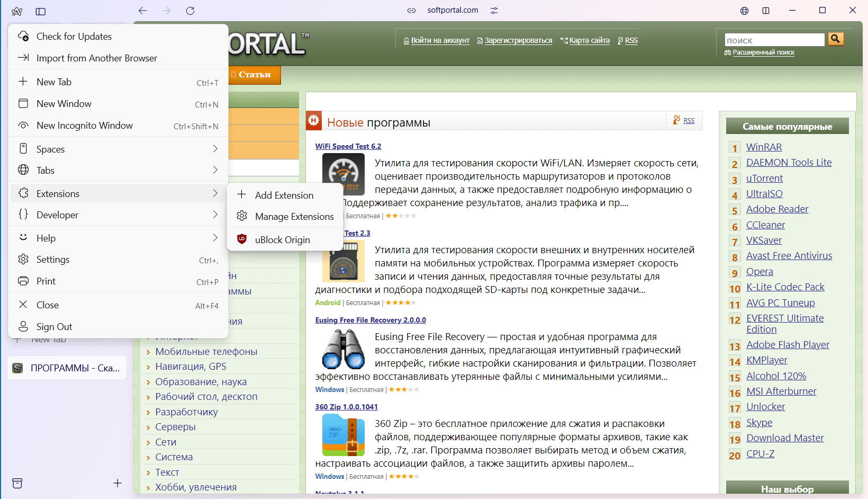Open the DAEMON Tools Lite link
The image size is (868, 499).
789,163
